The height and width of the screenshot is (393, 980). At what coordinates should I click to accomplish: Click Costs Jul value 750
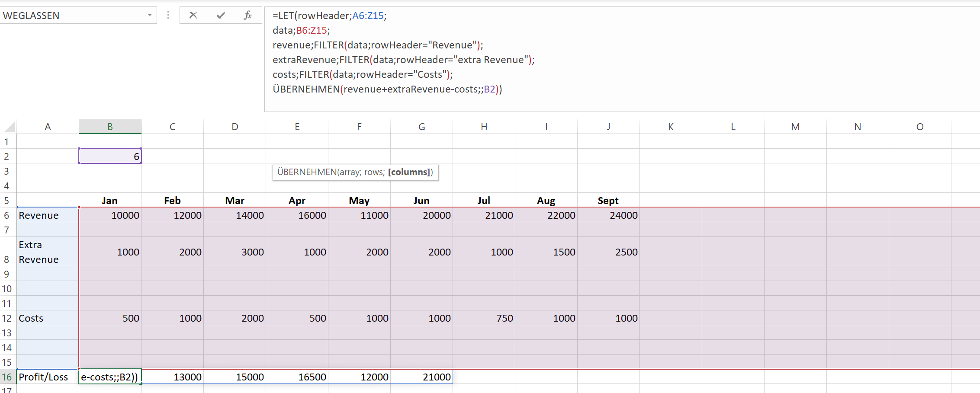pos(484,318)
